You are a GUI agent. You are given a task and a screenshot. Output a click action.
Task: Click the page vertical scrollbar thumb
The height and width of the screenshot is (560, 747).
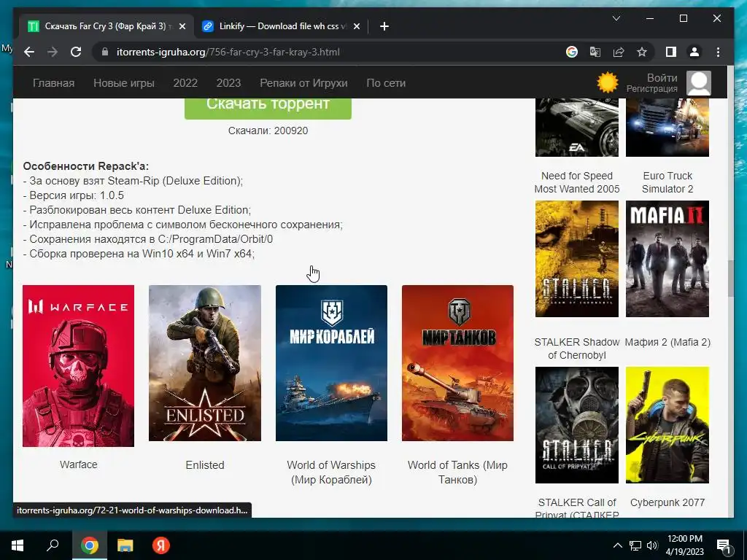click(x=730, y=279)
